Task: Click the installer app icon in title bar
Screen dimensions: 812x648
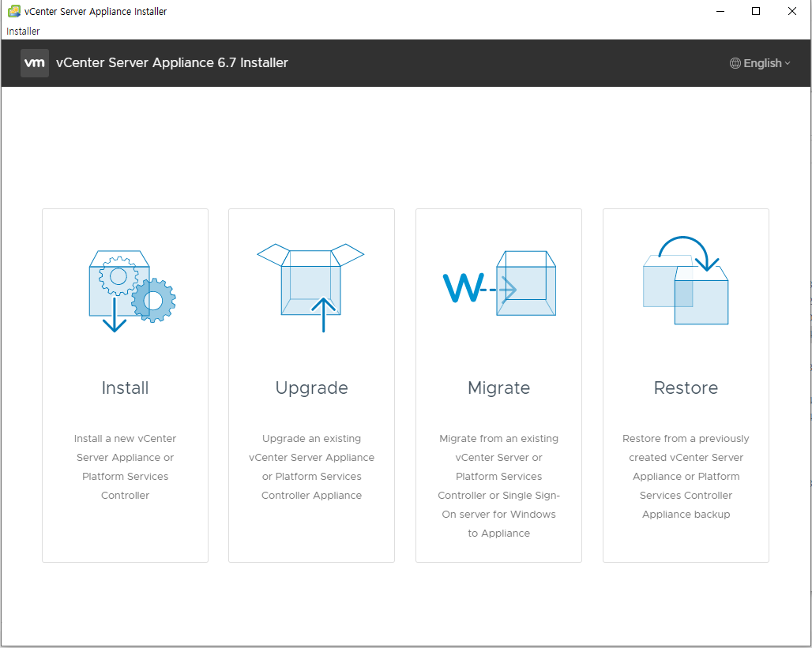Action: click(x=14, y=11)
